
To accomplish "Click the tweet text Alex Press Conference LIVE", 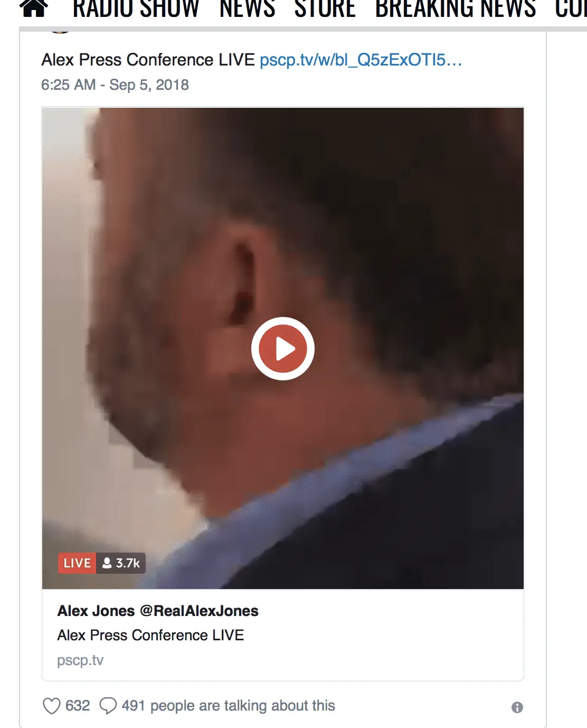I will click(x=148, y=60).
